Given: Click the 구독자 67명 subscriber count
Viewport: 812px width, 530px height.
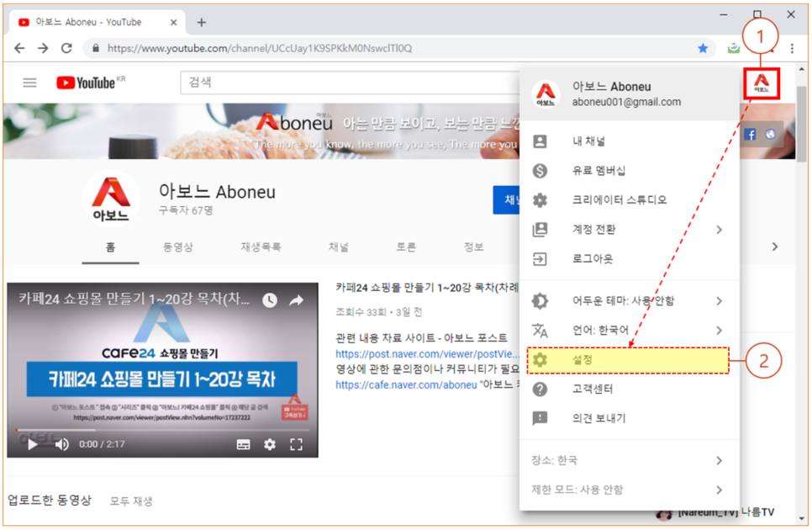Looking at the screenshot, I should pyautogui.click(x=186, y=210).
